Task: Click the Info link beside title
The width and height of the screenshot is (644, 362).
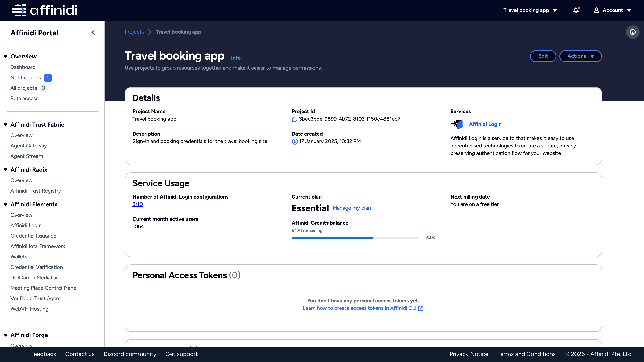Action: 236,58
